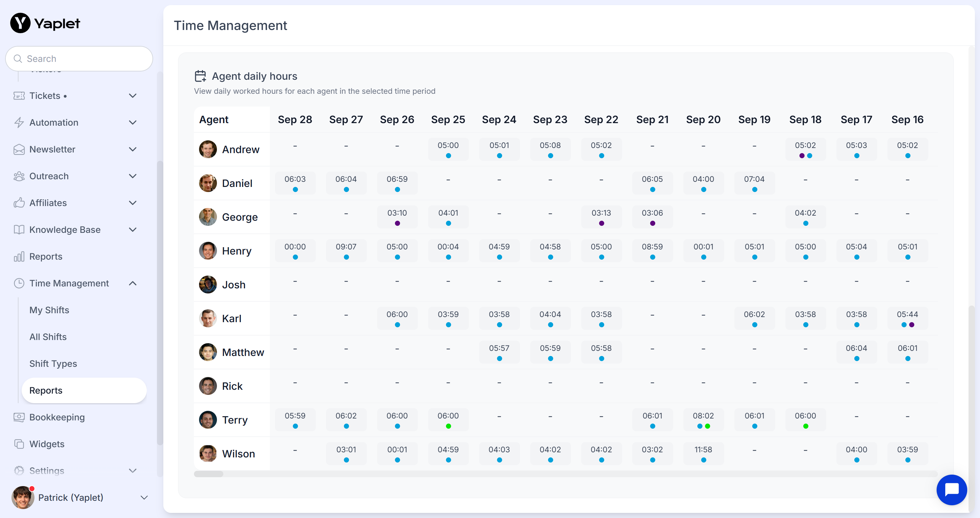Open the Shift Types submenu item
This screenshot has height=518, width=980.
tap(53, 364)
